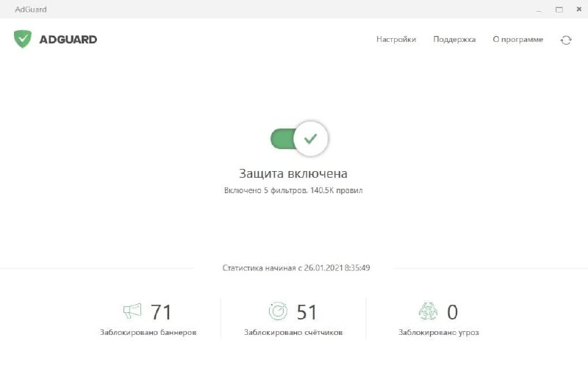588x365 pixels.
Task: Open the Поддержка menu
Action: 454,40
